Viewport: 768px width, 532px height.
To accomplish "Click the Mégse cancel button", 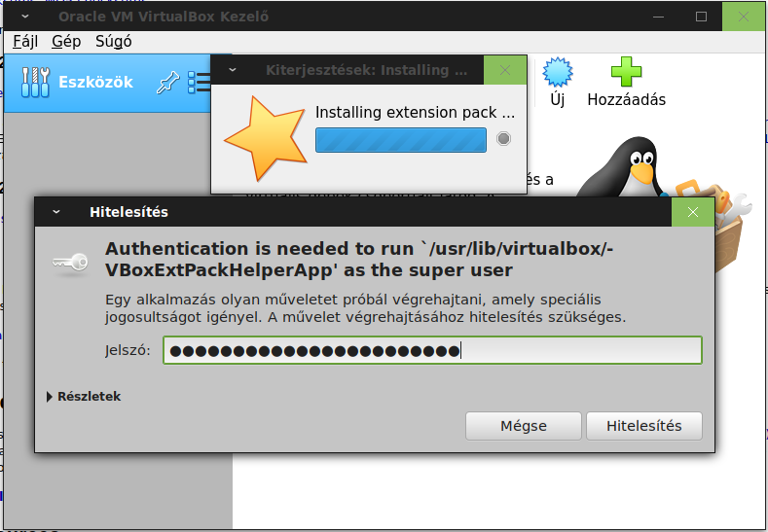I will point(523,426).
